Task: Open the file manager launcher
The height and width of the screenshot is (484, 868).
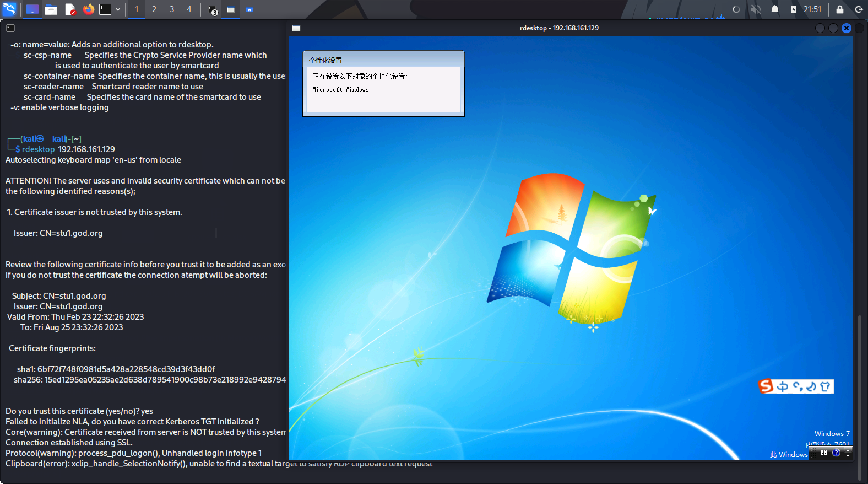Action: [51, 9]
